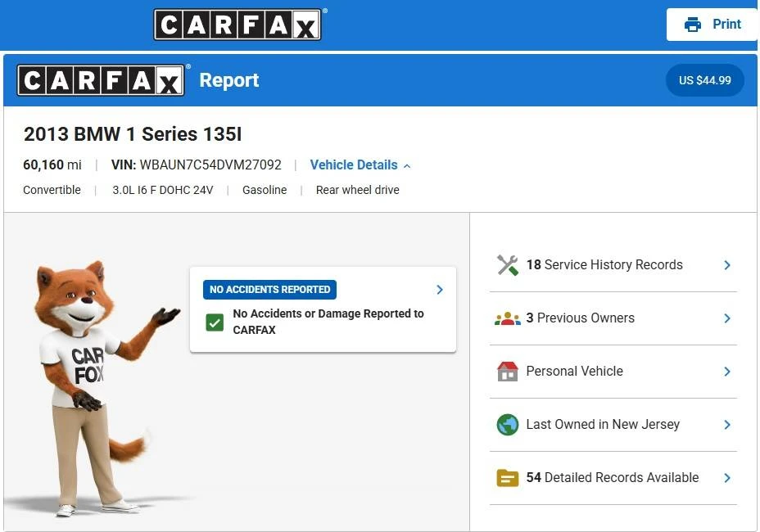Expand Personal Vehicle chevron

tap(727, 372)
